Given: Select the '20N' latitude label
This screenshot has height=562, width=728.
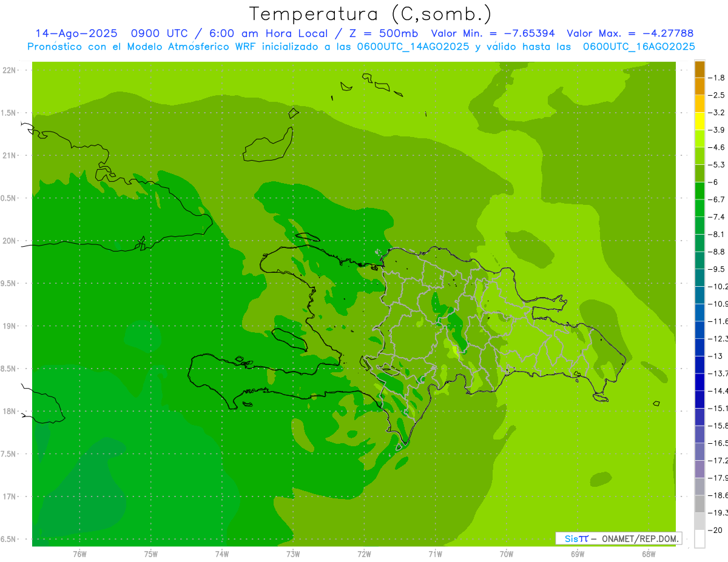Looking at the screenshot, I should click(10, 241).
